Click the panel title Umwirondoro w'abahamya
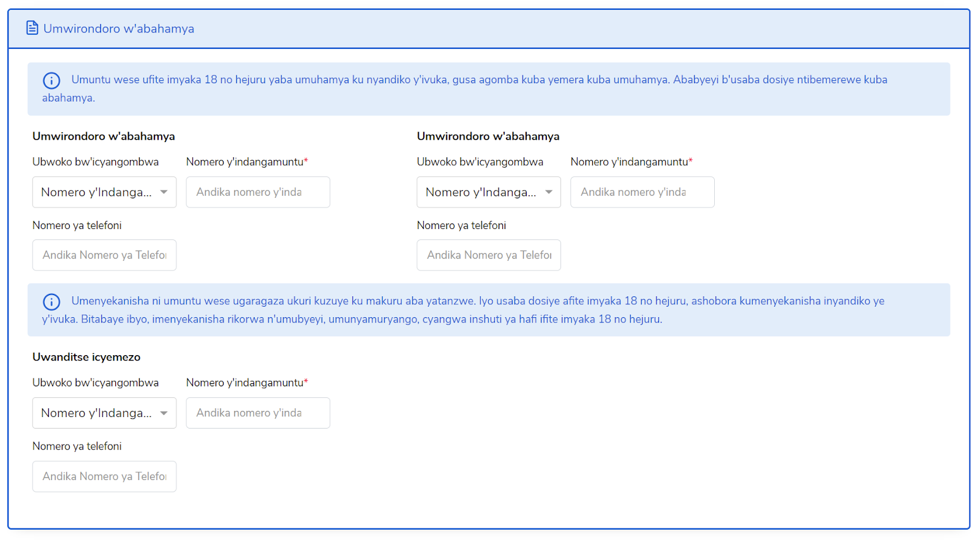The width and height of the screenshot is (980, 540). (119, 29)
